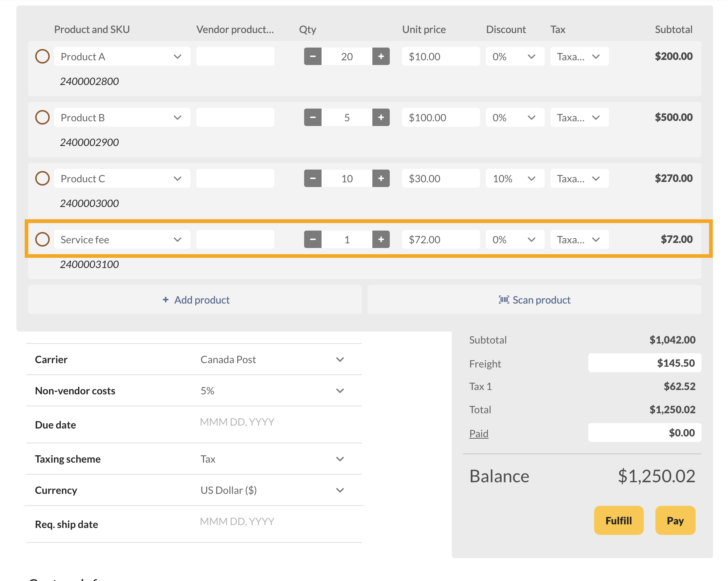Expand the Carrier Canada Post dropdown
This screenshot has height=581, width=728.
272,359
